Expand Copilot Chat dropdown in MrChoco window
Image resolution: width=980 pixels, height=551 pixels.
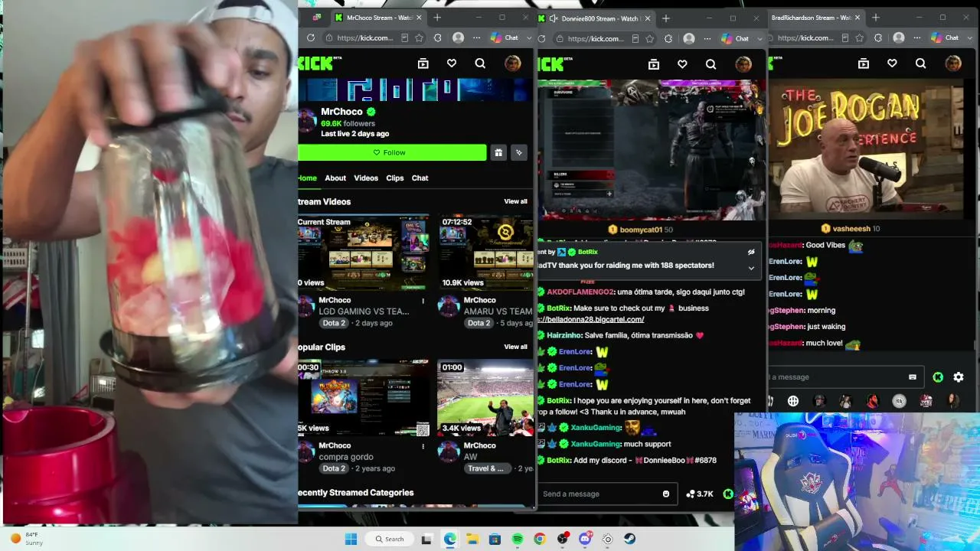(528, 37)
